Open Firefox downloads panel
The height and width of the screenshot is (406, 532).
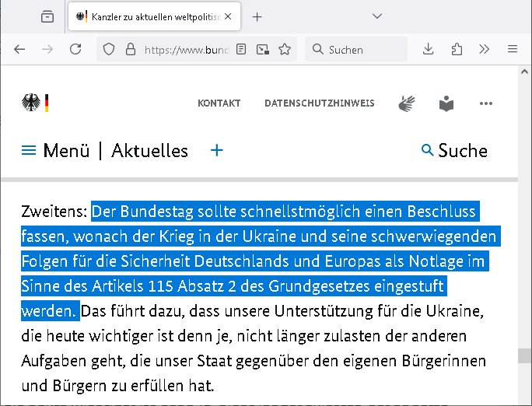tap(428, 49)
